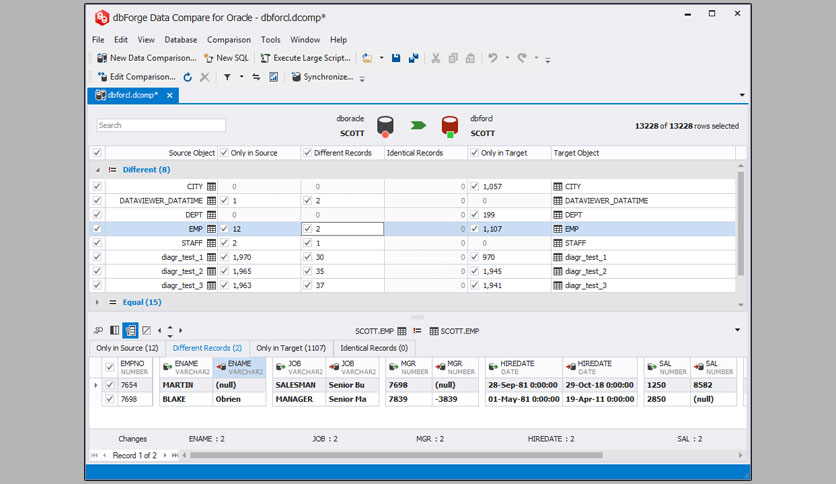Open the dropdown arrow next to open folder icon

[x=381, y=58]
